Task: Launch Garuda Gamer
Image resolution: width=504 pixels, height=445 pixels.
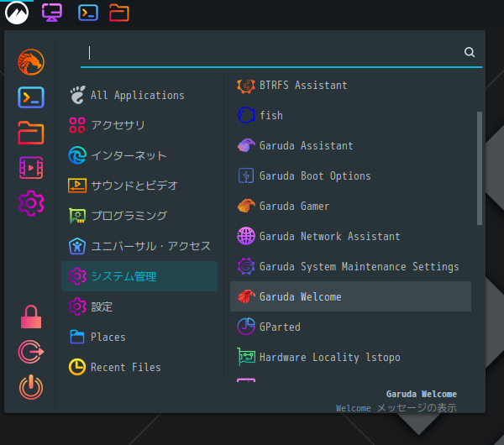Action: (350, 206)
